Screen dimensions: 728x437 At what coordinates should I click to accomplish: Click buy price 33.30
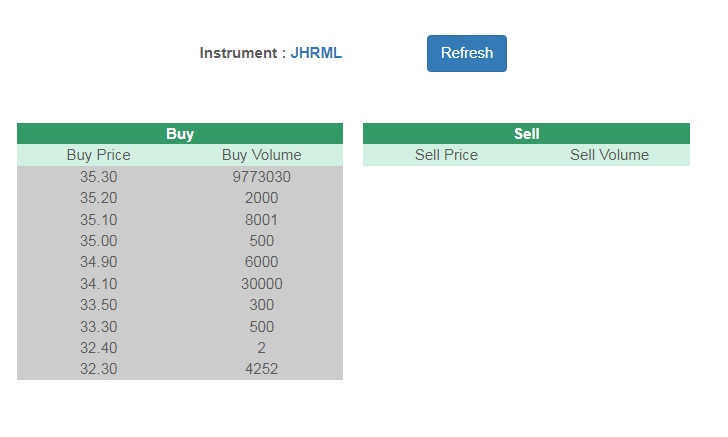click(x=98, y=327)
